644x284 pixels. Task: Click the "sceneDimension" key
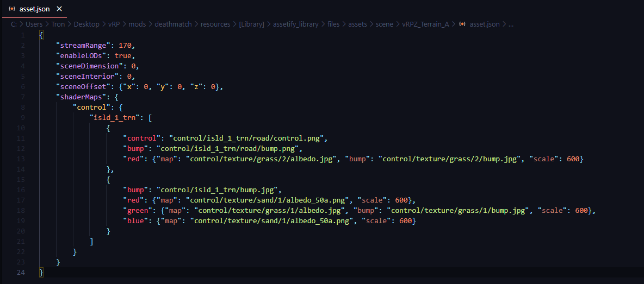90,66
